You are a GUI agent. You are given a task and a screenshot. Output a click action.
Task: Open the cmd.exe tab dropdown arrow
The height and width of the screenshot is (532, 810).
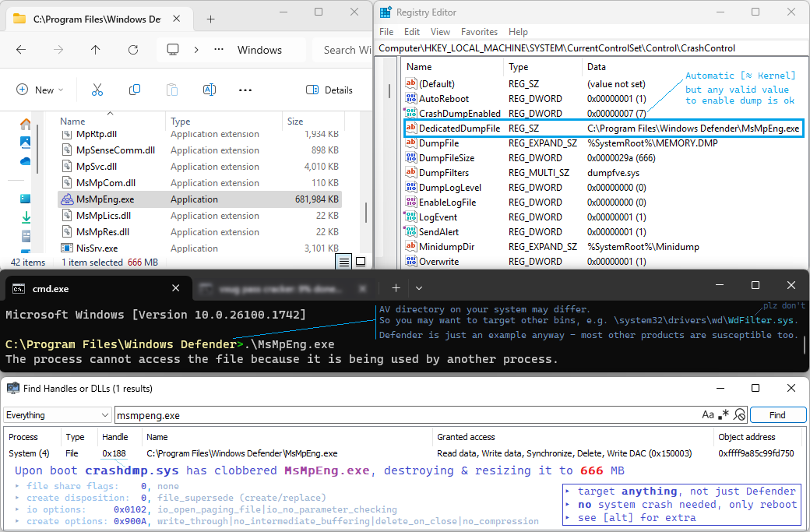click(421, 288)
